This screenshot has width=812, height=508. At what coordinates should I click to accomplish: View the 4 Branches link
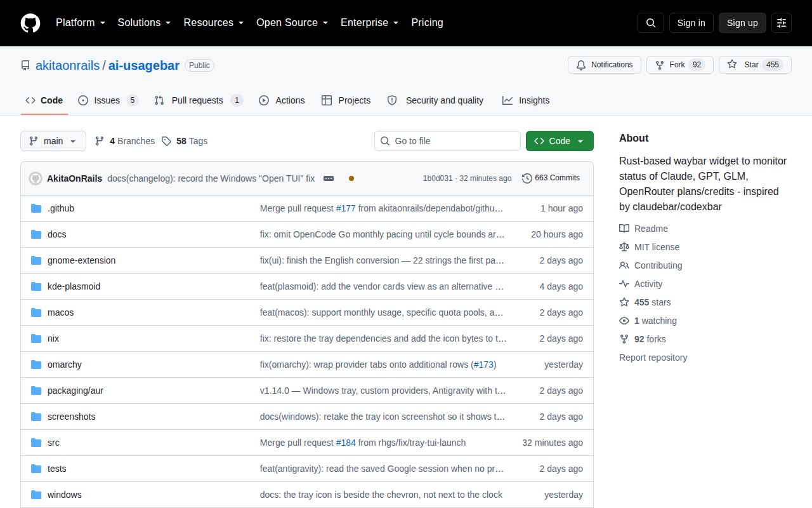coord(125,141)
